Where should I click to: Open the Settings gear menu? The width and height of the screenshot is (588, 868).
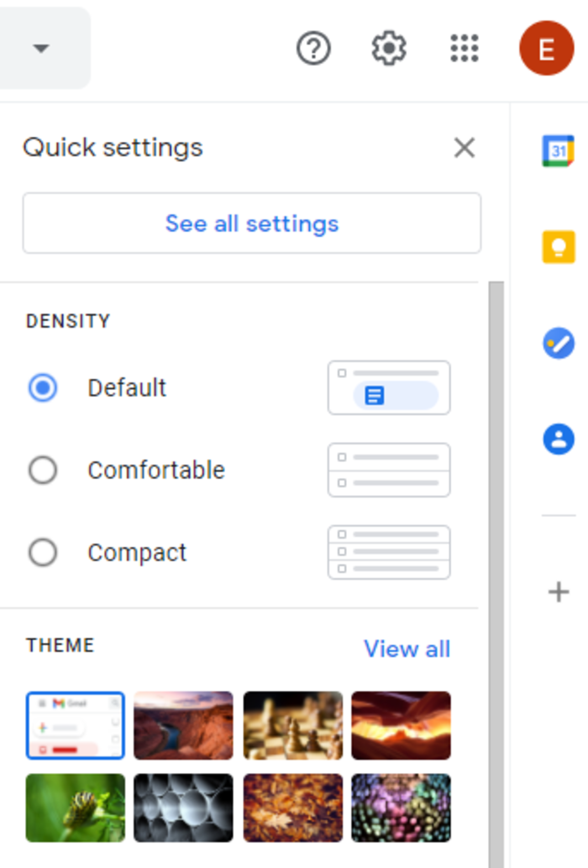pos(388,48)
